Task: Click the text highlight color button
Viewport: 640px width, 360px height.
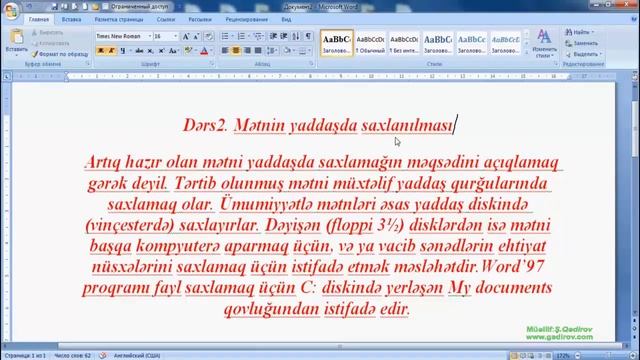Action: (x=188, y=51)
